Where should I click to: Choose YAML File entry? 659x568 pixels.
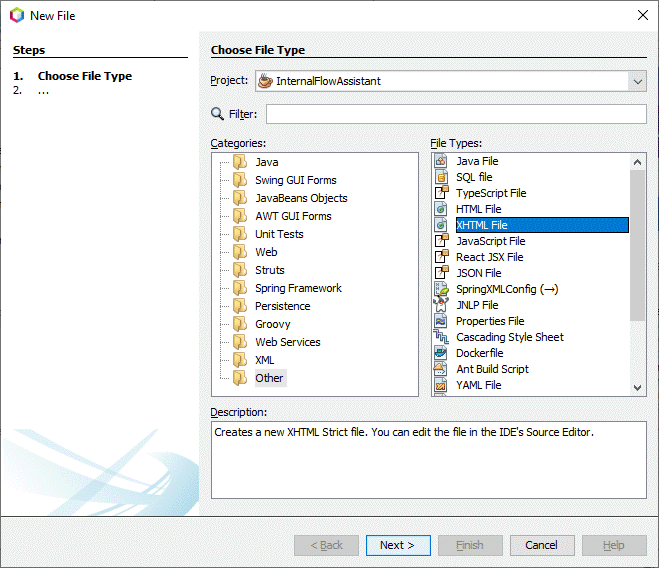click(479, 385)
